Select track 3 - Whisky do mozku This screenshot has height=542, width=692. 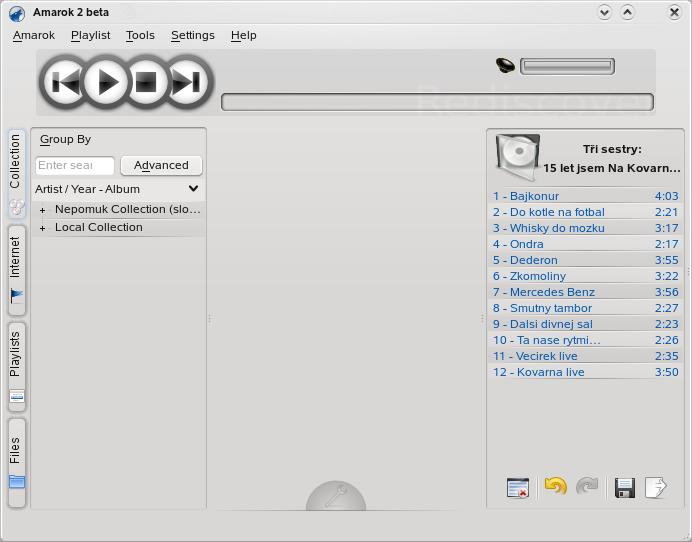(586, 228)
